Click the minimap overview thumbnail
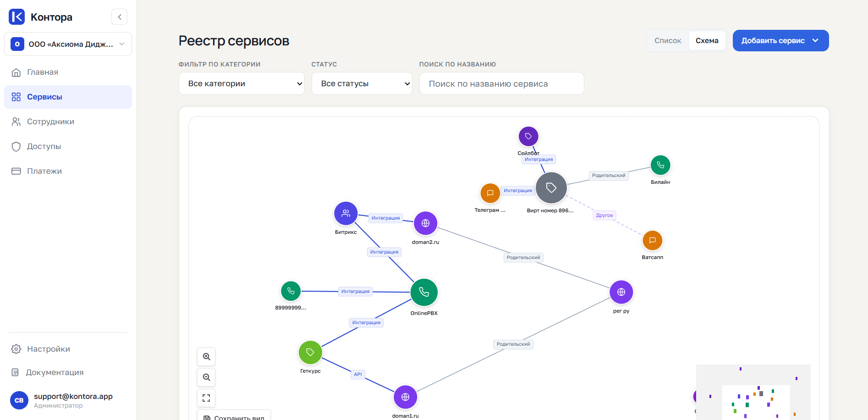 [x=753, y=392]
